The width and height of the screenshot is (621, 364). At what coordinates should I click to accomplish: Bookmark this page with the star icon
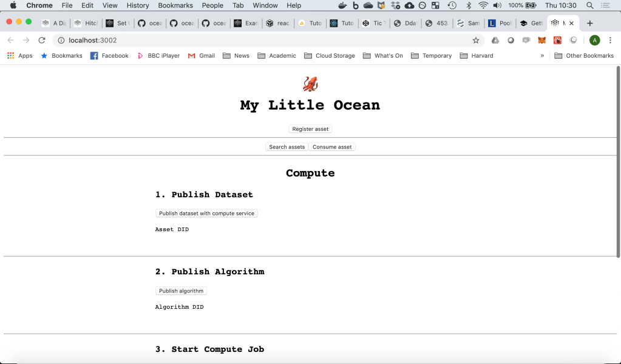click(x=476, y=40)
